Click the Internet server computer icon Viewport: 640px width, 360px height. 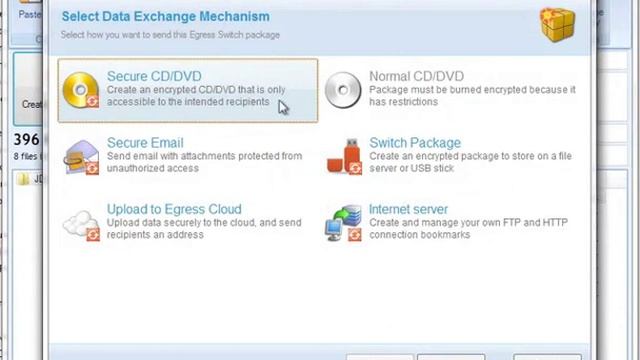coord(343,223)
